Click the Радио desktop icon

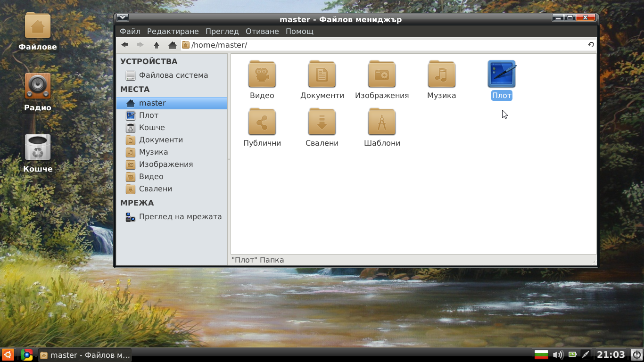[x=38, y=92]
